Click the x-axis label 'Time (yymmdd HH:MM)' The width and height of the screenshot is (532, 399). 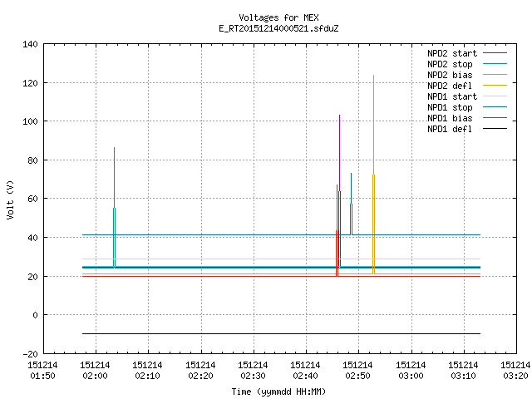coord(278,392)
